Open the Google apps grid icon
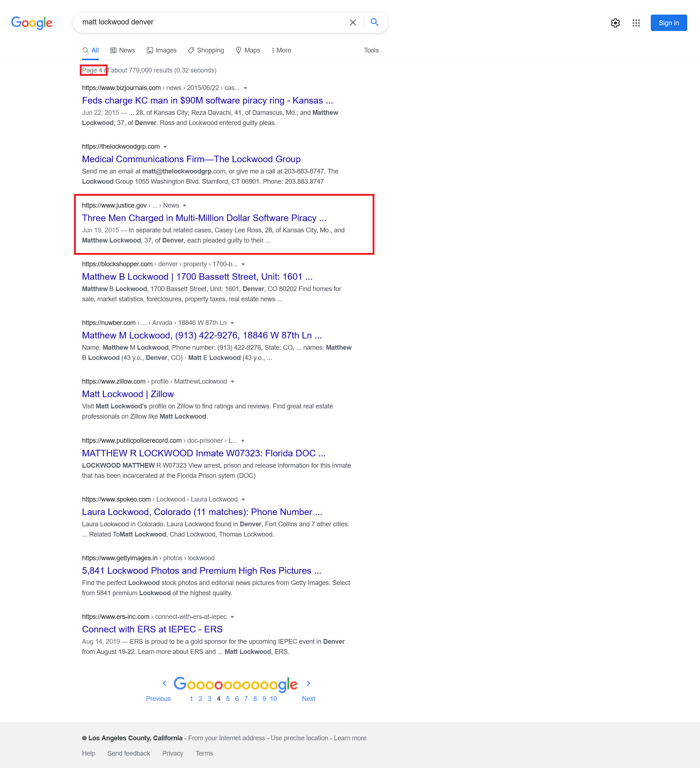Viewport: 700px width, 768px height. click(635, 23)
